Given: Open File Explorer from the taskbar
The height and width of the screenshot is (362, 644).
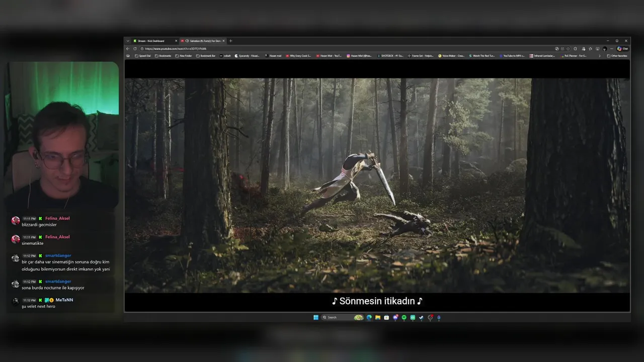Looking at the screenshot, I should pos(378,317).
